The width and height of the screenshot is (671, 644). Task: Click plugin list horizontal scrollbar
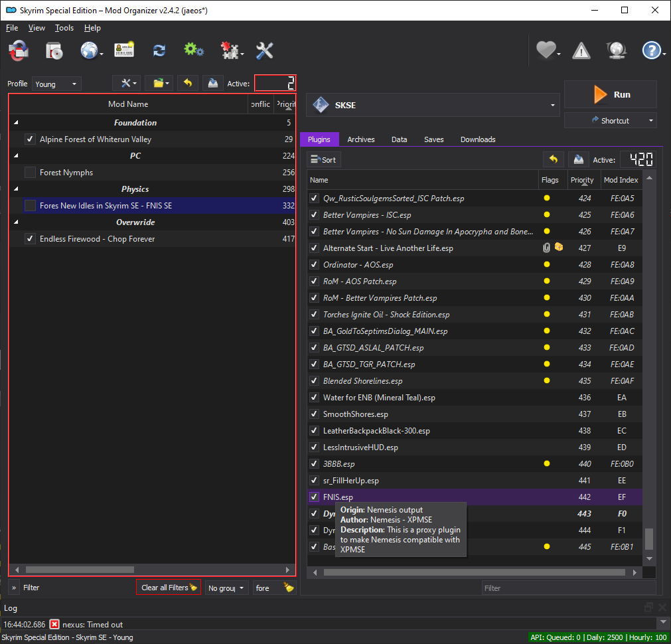[474, 572]
